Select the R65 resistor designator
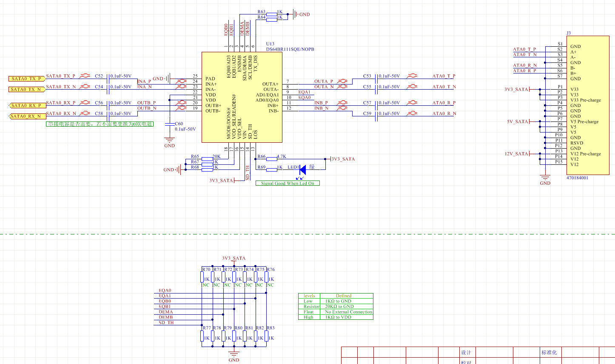The image size is (615, 364). [x=195, y=157]
